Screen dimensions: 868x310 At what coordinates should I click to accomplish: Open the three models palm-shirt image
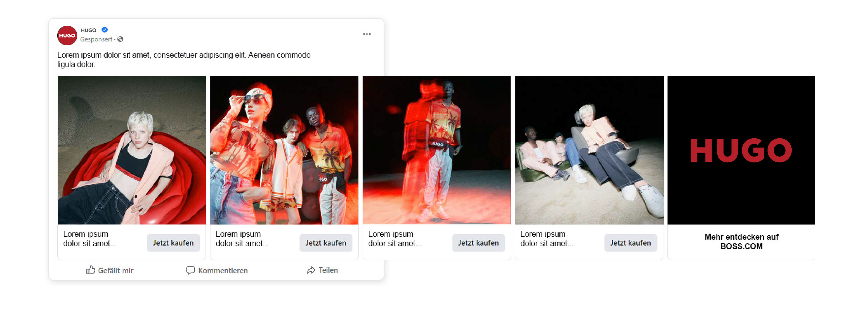tap(284, 150)
